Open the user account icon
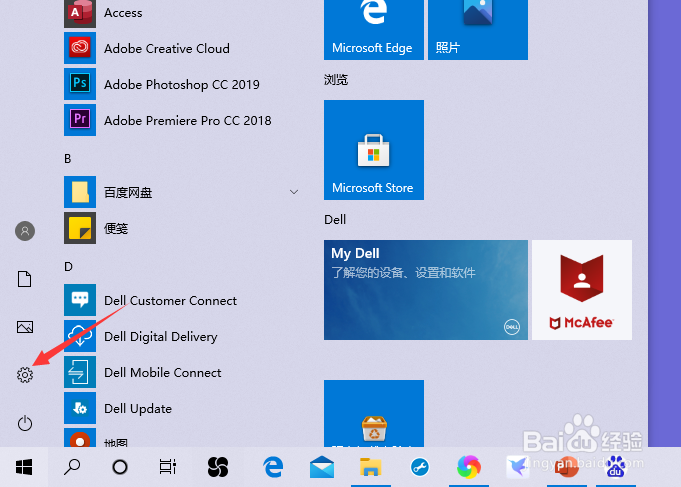 pos(25,231)
